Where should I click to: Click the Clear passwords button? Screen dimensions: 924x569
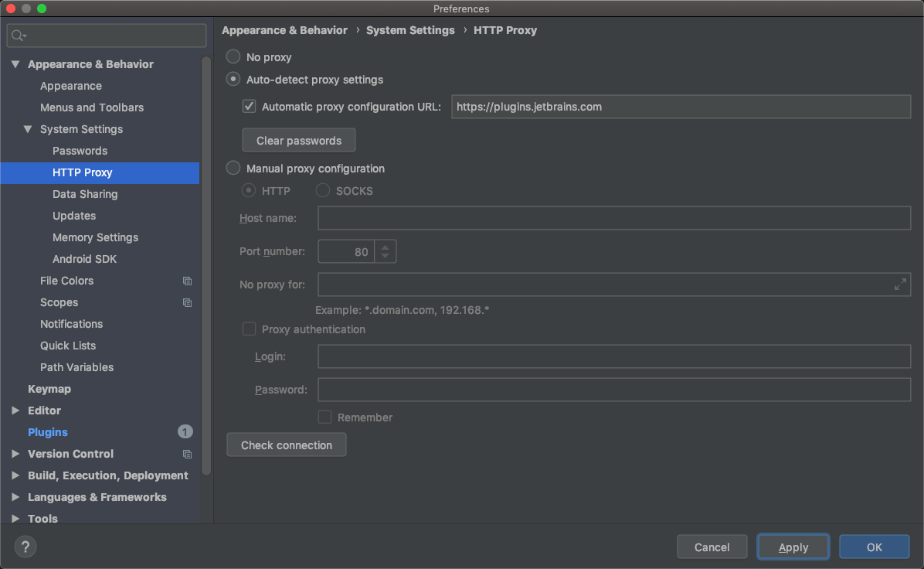[x=299, y=141]
